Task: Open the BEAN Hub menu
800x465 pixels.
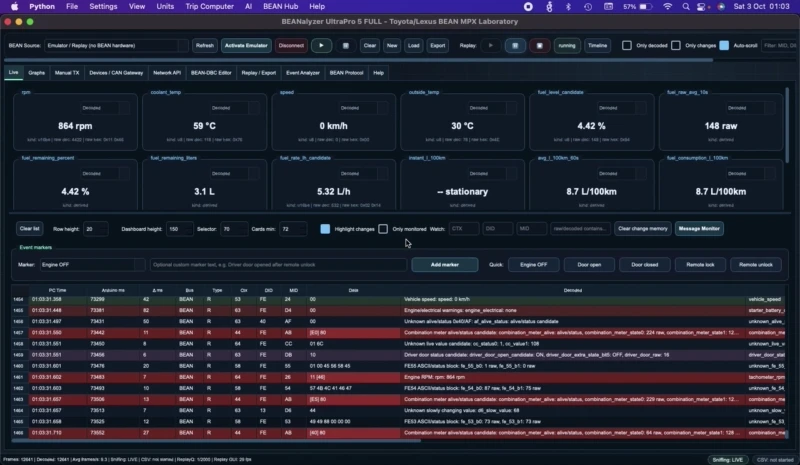Action: [x=281, y=7]
